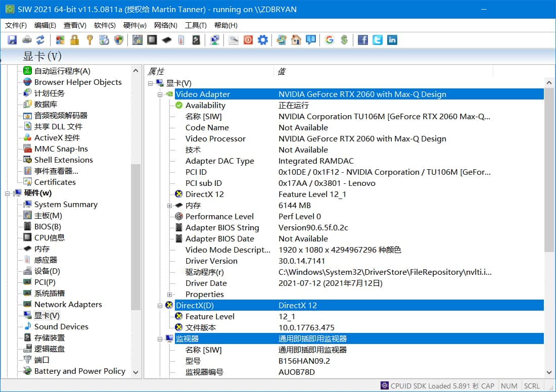The width and height of the screenshot is (556, 392).
Task: Select Browser Helper Objects in the tree
Action: coord(78,82)
